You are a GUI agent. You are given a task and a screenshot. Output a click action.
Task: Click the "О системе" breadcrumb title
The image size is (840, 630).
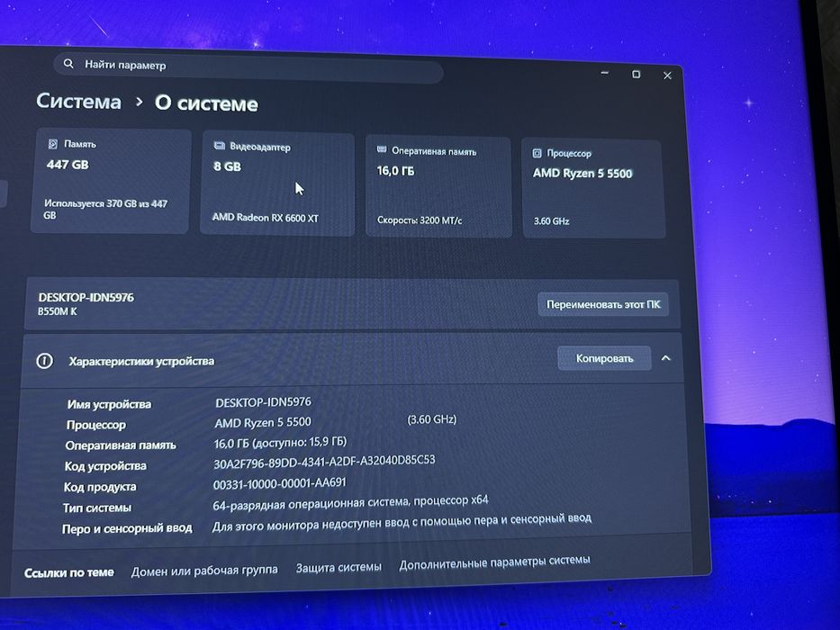206,103
